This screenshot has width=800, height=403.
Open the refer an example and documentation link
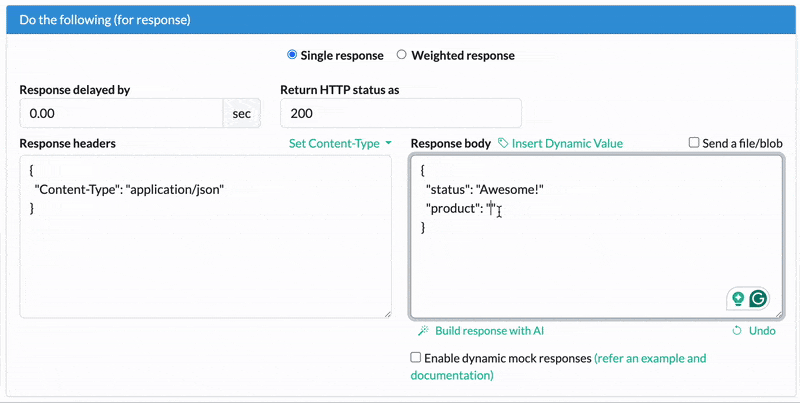point(558,367)
